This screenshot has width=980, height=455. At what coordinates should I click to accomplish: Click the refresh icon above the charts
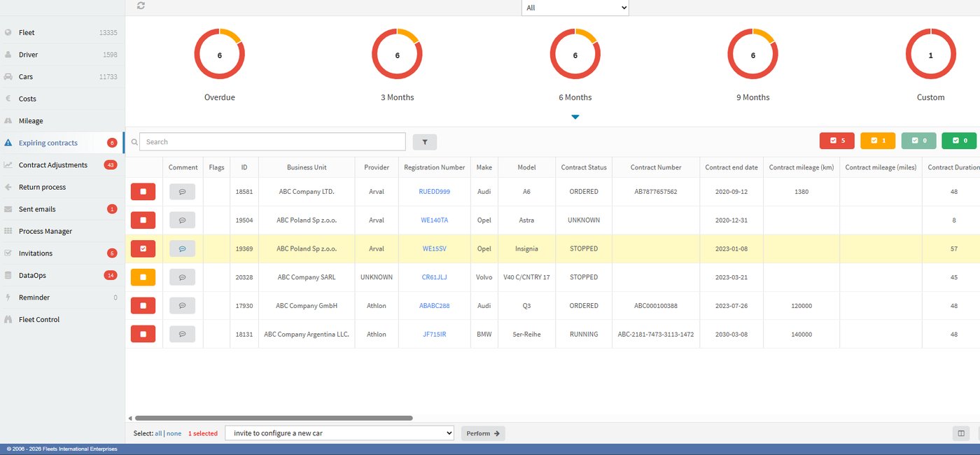141,6
